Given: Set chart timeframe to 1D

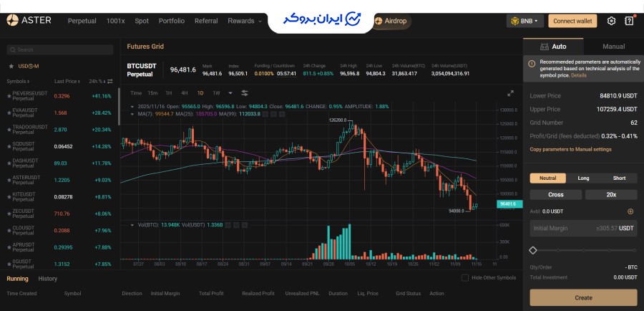Looking at the screenshot, I should click(200, 93).
